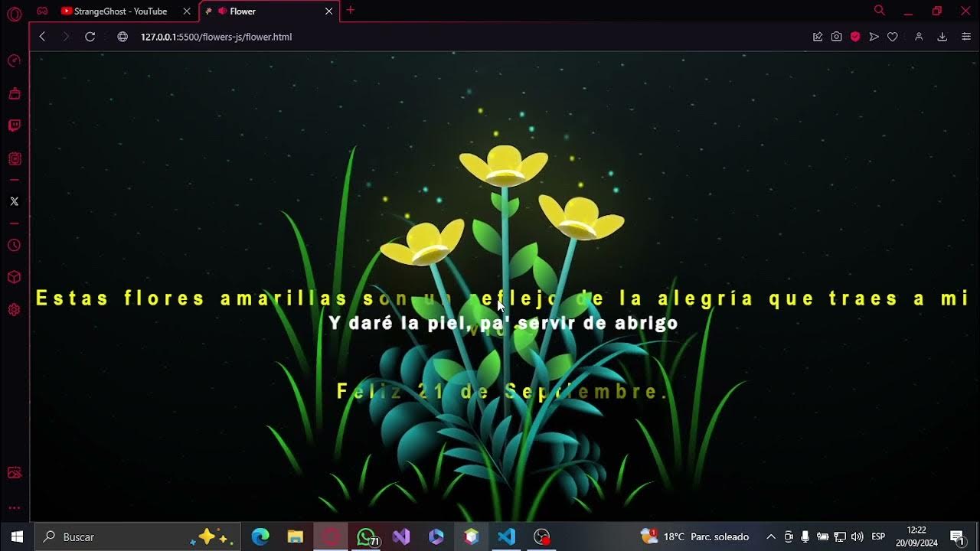Screen dimensions: 980x551
Task: Go forward to the next page
Action: point(66,37)
